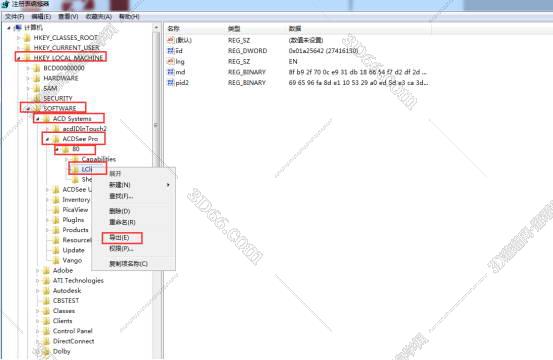Choose 展开 in the context menu
Image resolution: width=553 pixels, height=360 pixels.
[115, 173]
